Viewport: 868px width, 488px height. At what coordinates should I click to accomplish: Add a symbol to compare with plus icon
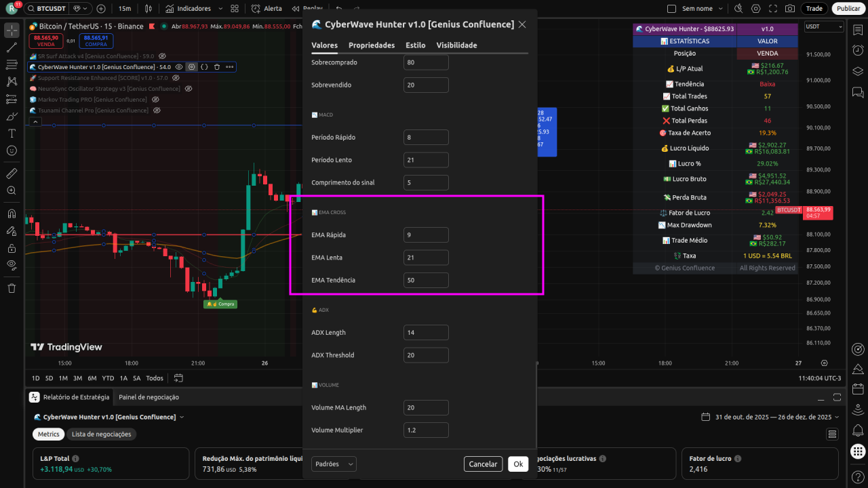101,9
